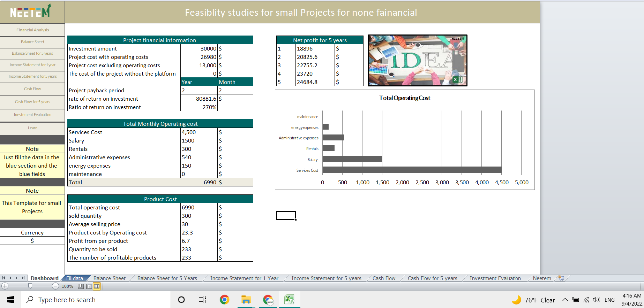
Task: Click the Excel icon in the taskbar
Action: tap(289, 300)
